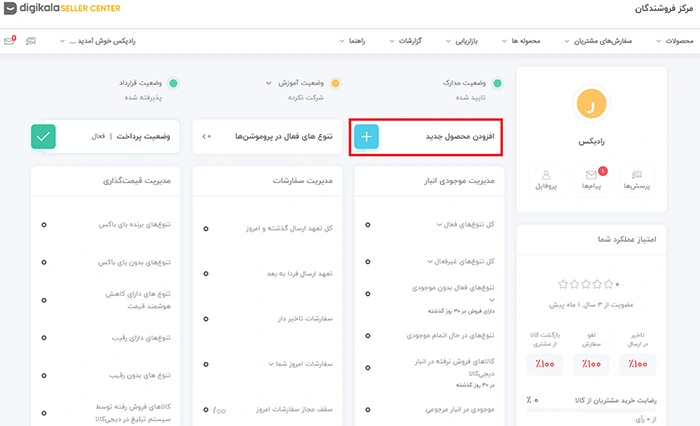Open the راهنما menu
700x426 pixels.
(352, 41)
